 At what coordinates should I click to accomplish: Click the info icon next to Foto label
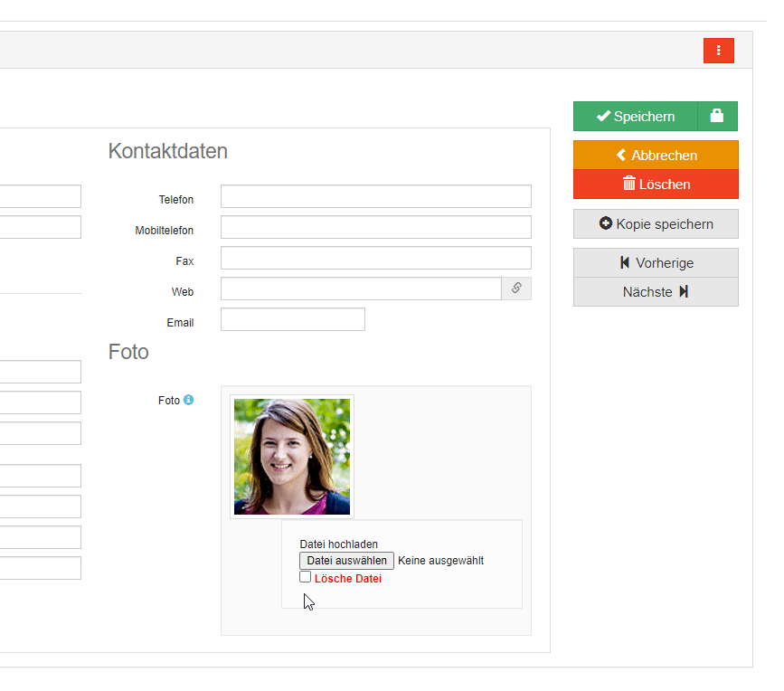point(188,400)
